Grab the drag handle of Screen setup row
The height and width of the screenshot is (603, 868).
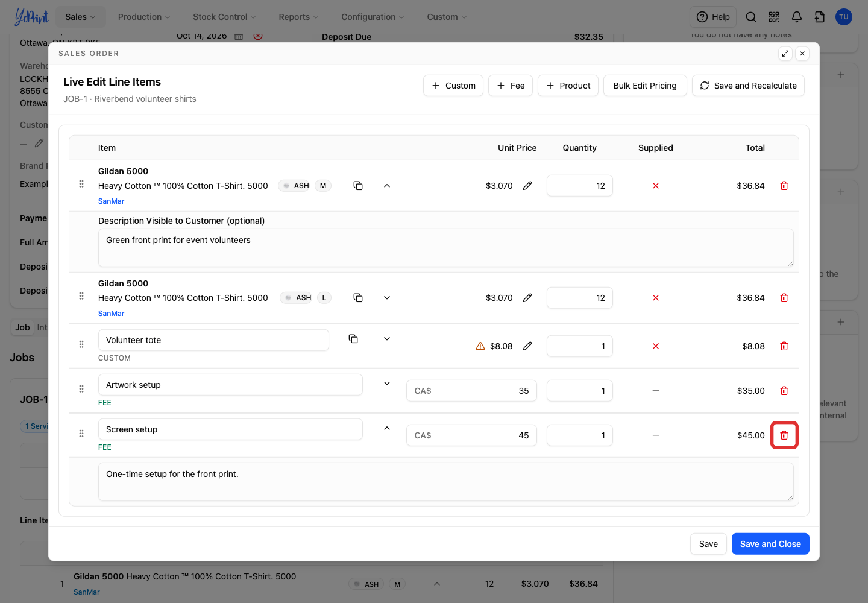point(81,434)
